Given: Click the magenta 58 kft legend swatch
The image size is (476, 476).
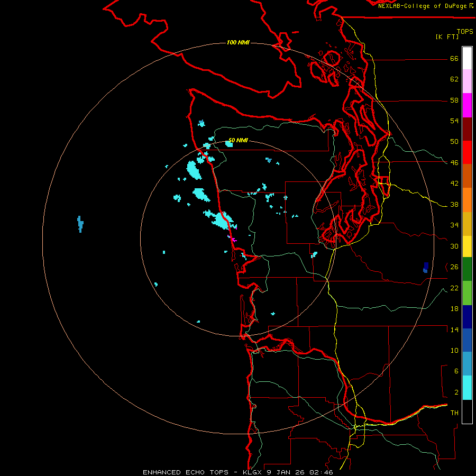Looking at the screenshot, I should (x=467, y=105).
